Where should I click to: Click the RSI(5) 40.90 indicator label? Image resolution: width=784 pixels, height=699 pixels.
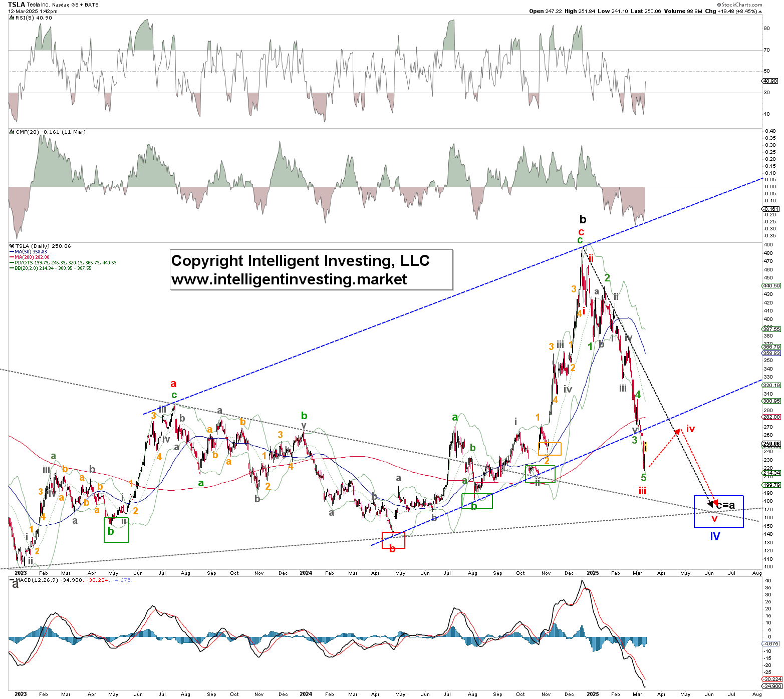32,18
